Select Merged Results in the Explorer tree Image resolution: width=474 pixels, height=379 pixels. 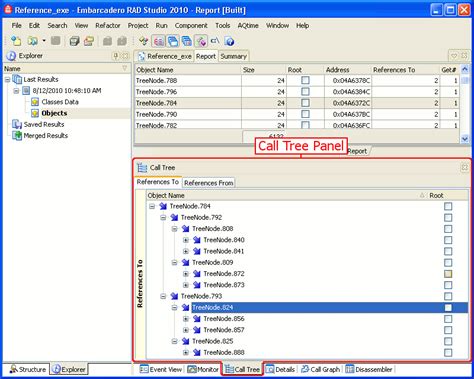[x=46, y=136]
